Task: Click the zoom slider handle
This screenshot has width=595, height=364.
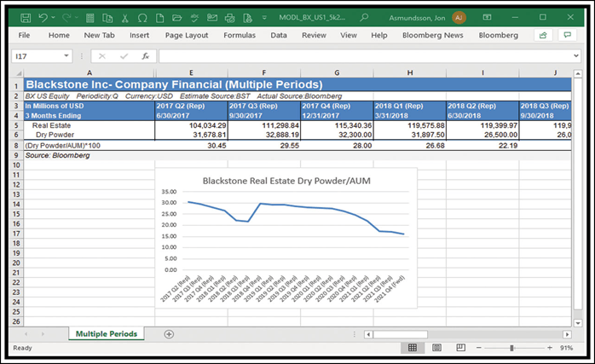Action: pos(511,348)
